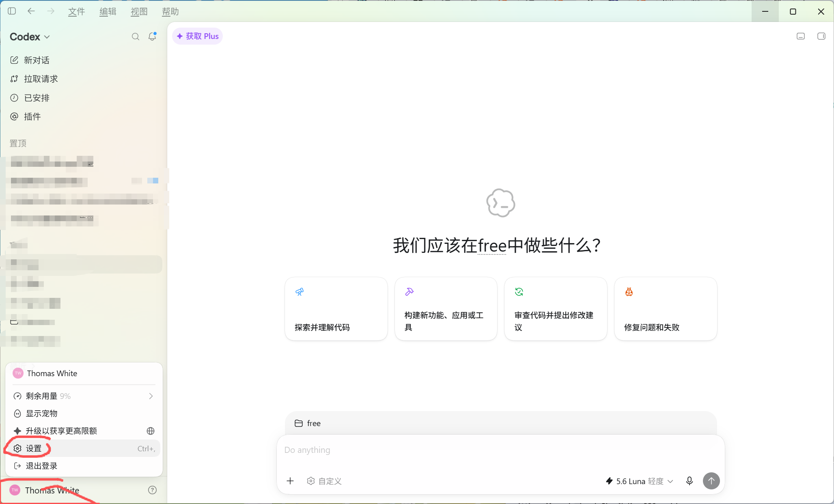Viewport: 834px width, 504px height.
Task: Select the 构建新功能、应用或工具 card
Action: click(x=446, y=309)
